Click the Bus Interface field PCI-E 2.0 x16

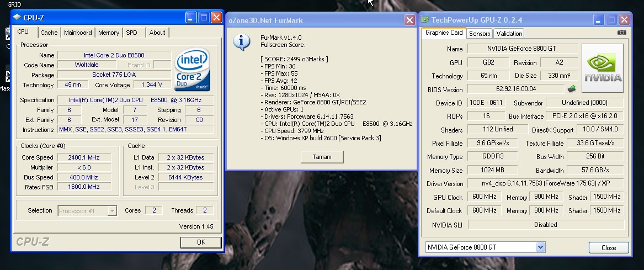584,116
